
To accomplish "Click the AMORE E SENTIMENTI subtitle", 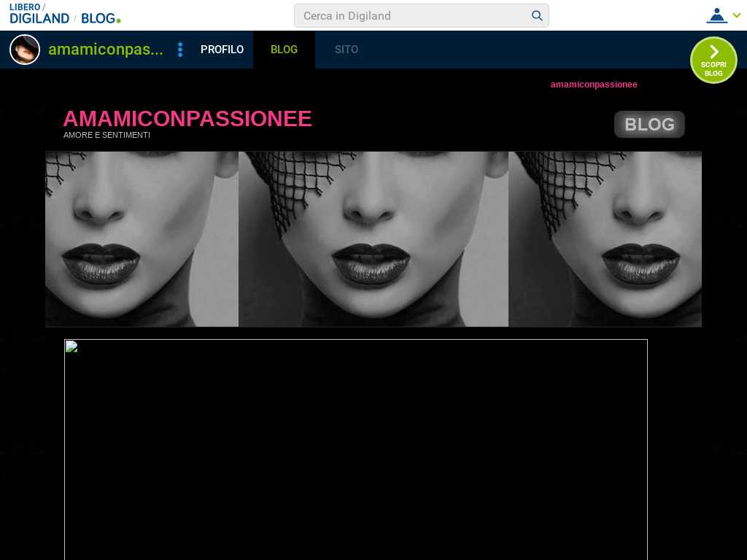I will point(107,135).
